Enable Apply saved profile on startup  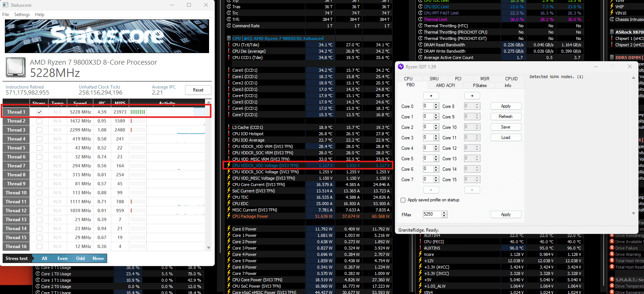point(403,200)
